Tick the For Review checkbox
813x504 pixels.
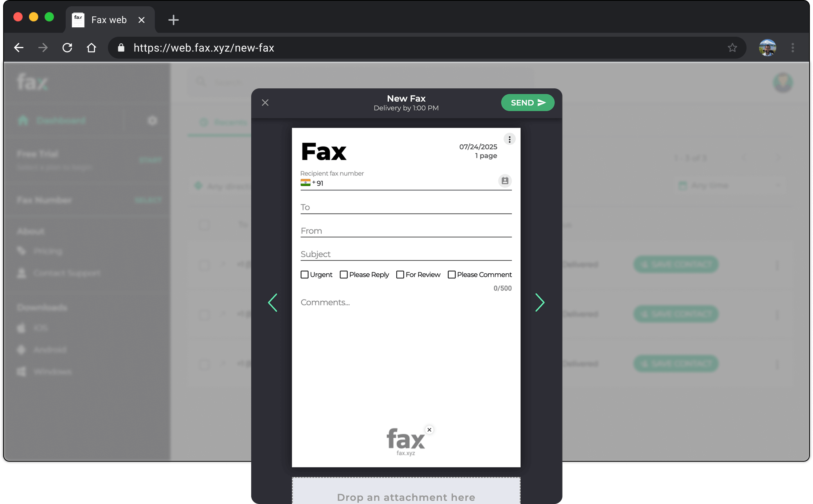click(x=400, y=274)
